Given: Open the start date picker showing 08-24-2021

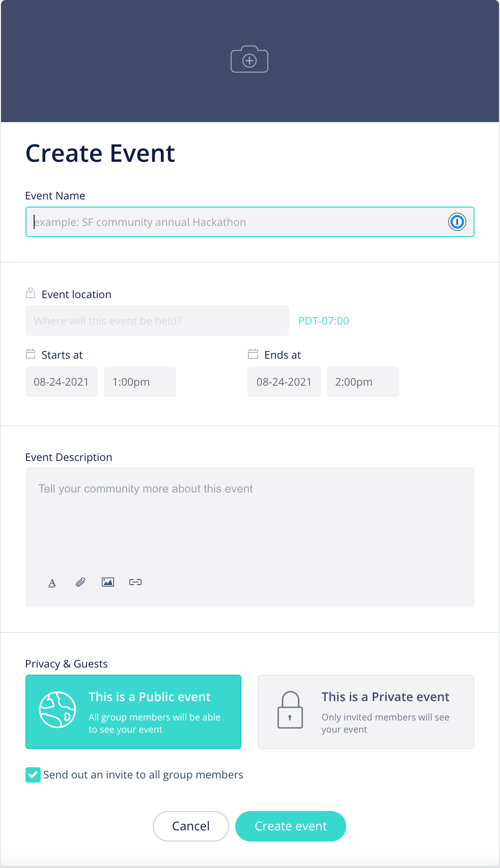Looking at the screenshot, I should coord(62,382).
